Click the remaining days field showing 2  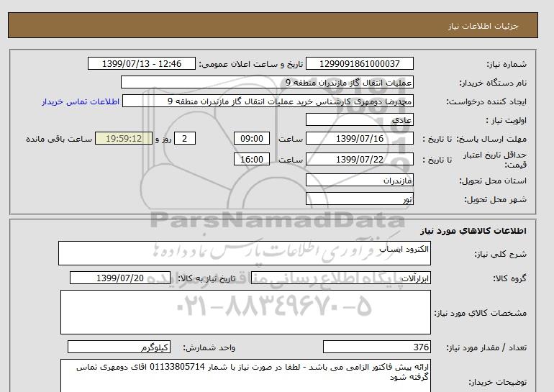coord(185,138)
